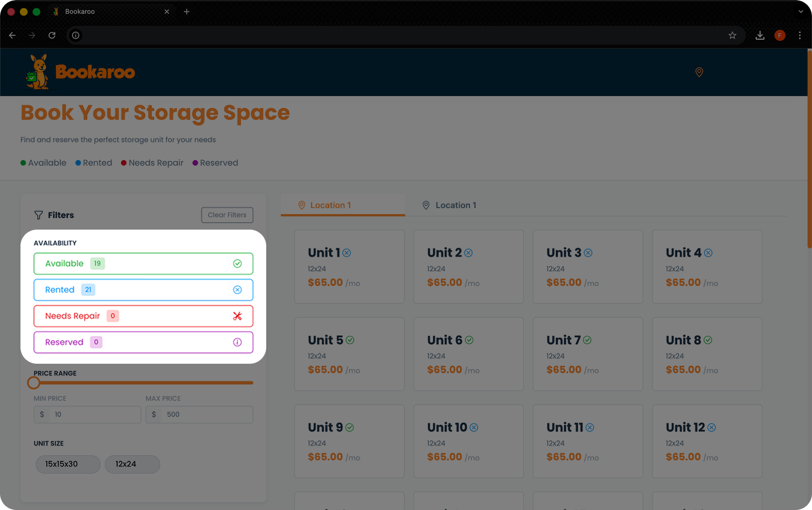Select the 12x24 unit size
Screen dimensions: 812x510
[x=132, y=464]
